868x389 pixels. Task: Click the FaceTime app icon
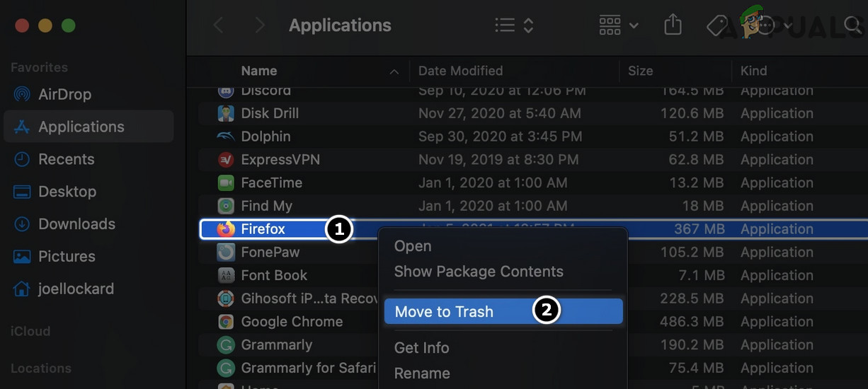click(x=226, y=182)
